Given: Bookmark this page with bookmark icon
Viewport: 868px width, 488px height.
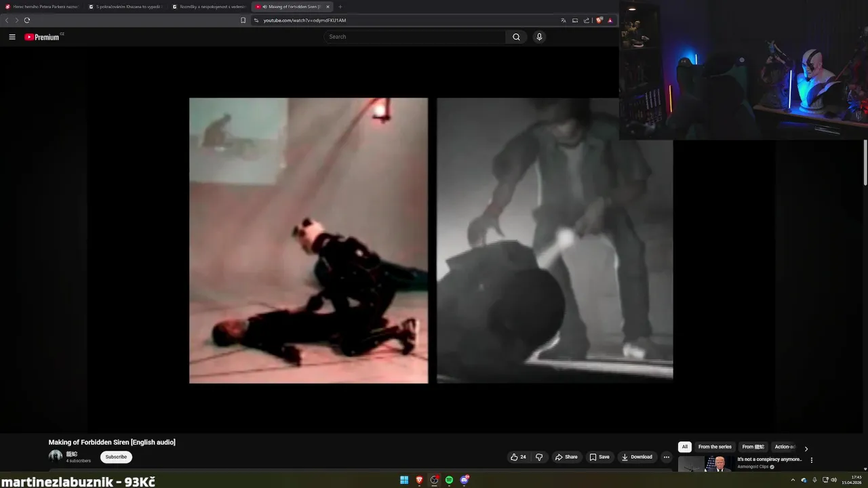Looking at the screenshot, I should point(243,20).
